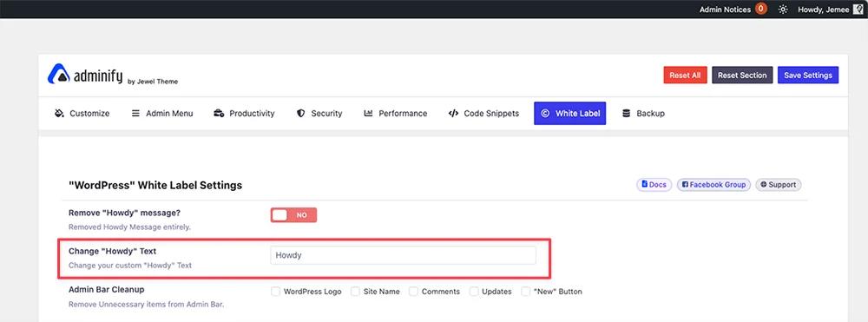Open the Docs link
This screenshot has width=868, height=322.
(x=654, y=185)
